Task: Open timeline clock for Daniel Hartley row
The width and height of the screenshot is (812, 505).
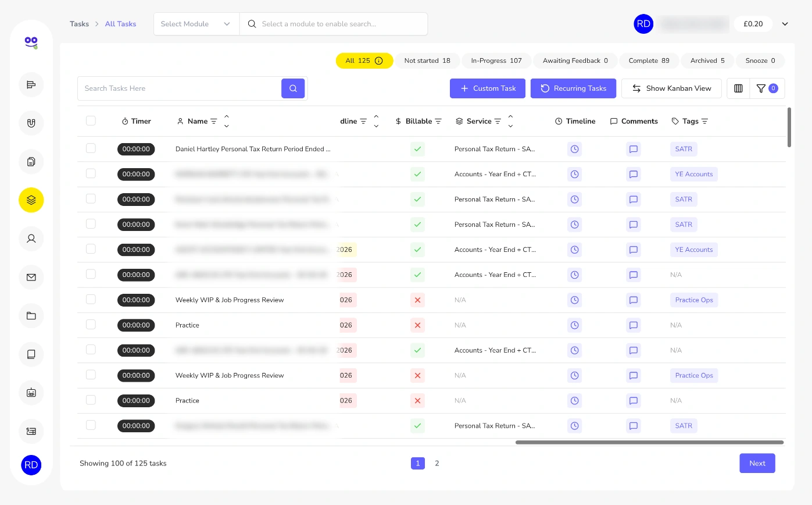Action: [x=574, y=149]
